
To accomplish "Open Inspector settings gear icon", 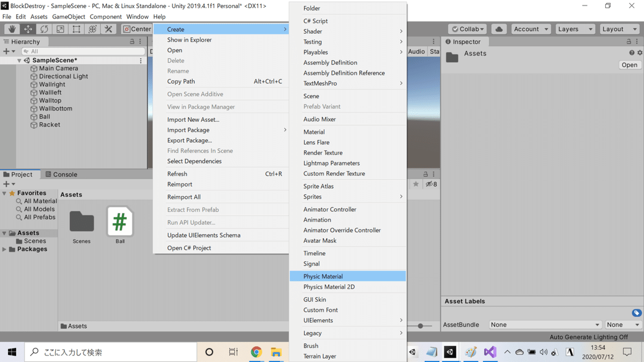I will coord(639,53).
